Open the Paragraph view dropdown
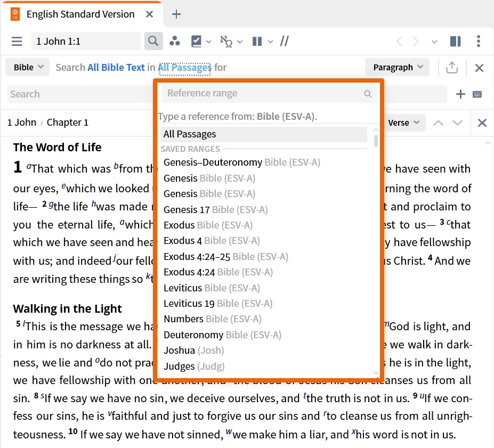494x448 pixels. pyautogui.click(x=398, y=67)
